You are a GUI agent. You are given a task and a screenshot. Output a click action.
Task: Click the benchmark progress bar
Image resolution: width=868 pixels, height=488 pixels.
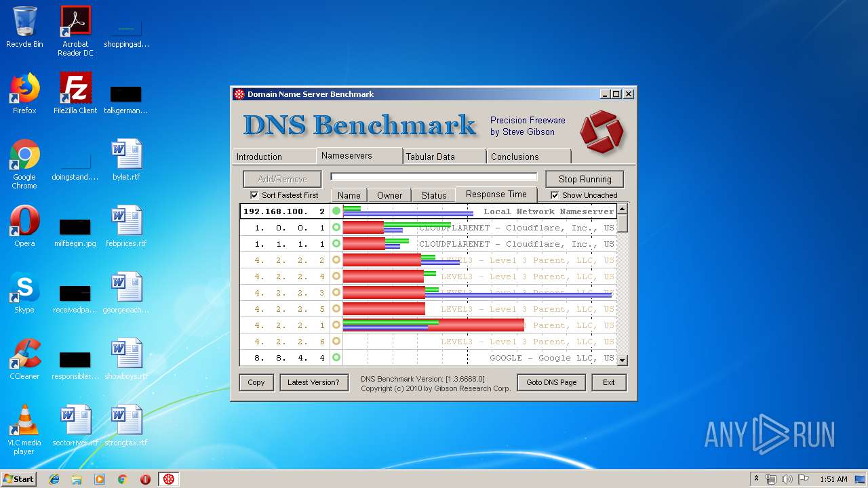[x=434, y=177]
